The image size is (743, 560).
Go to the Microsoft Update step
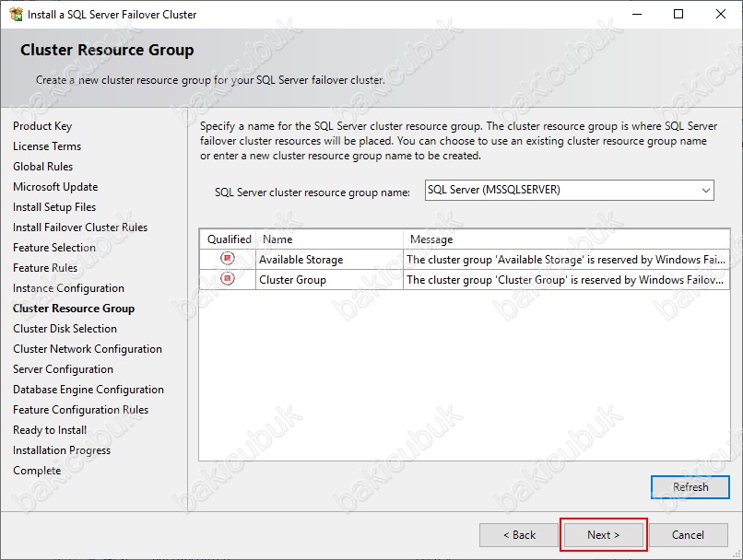(x=55, y=187)
